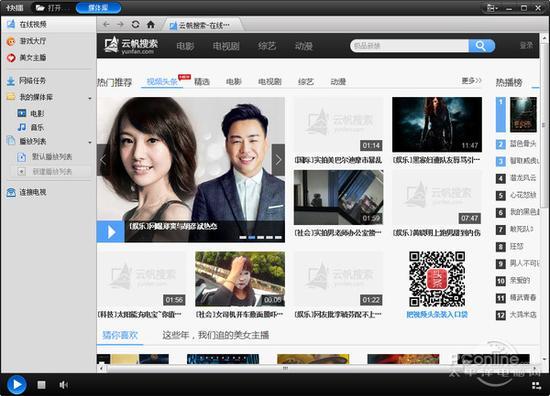The height and width of the screenshot is (396, 550).
Task: Select the 精选 category tab
Action: [202, 82]
